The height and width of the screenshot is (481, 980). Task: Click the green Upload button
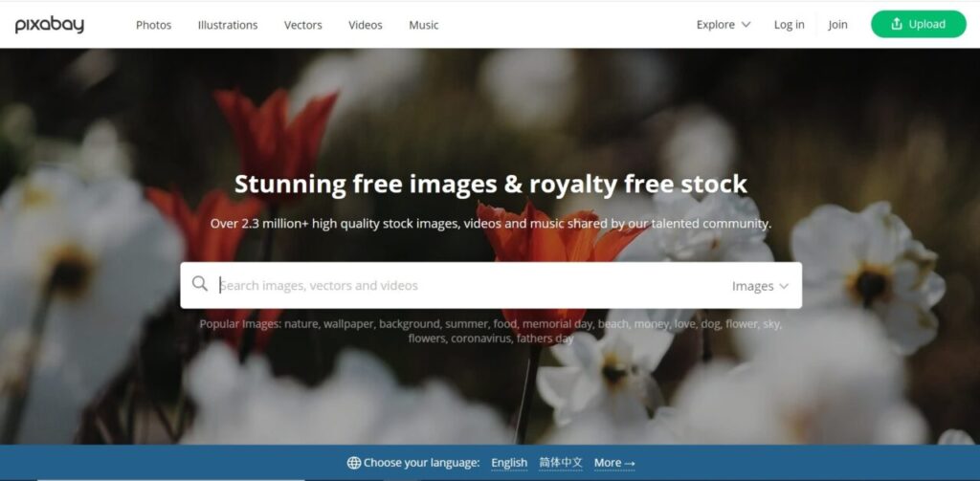click(x=918, y=24)
